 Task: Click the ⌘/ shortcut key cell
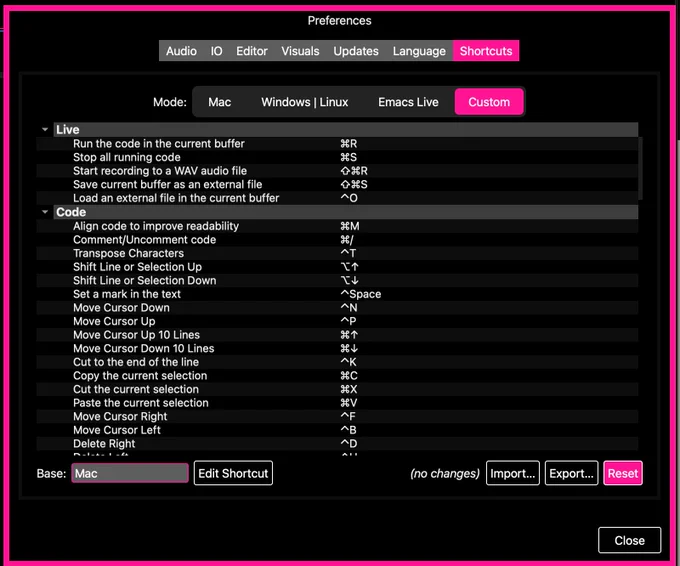347,239
